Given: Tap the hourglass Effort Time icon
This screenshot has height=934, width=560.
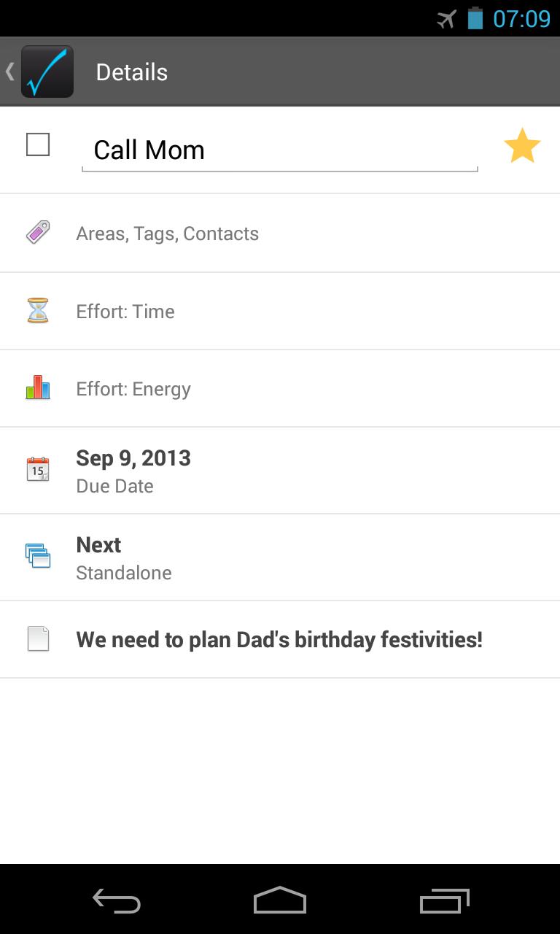Looking at the screenshot, I should 38,311.
